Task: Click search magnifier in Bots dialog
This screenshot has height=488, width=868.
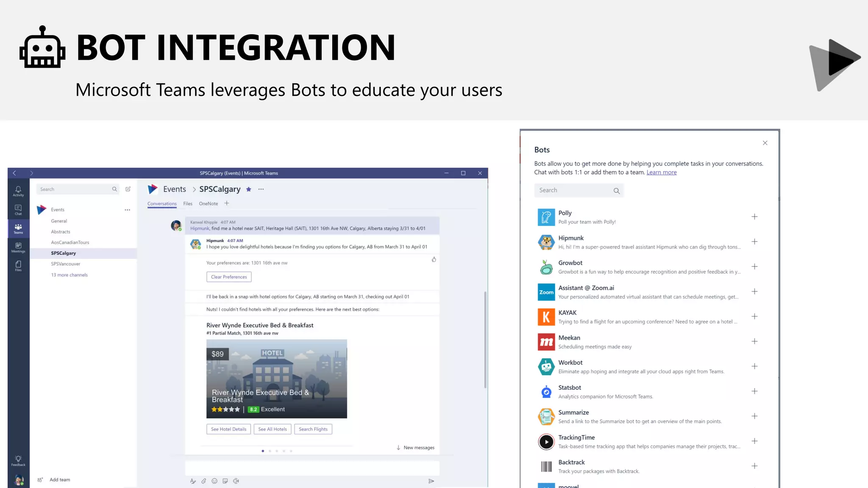Action: [616, 191]
